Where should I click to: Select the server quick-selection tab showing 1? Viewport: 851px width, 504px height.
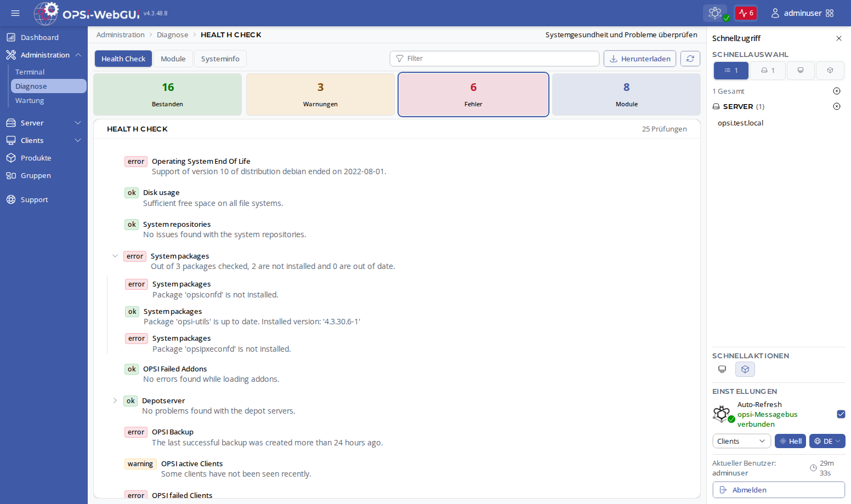768,71
